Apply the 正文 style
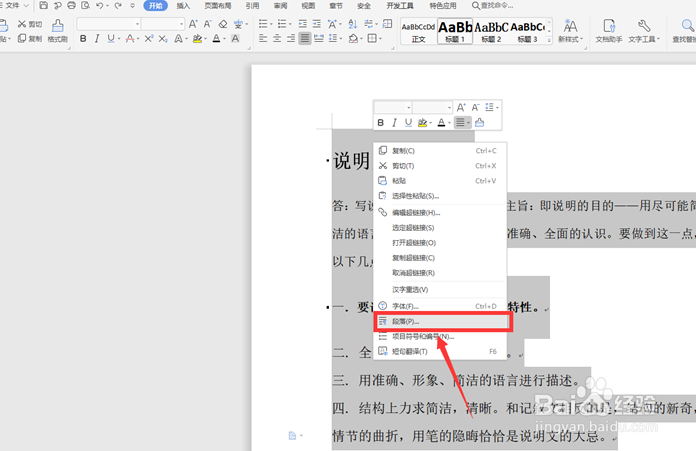The height and width of the screenshot is (451, 696). 419,32
